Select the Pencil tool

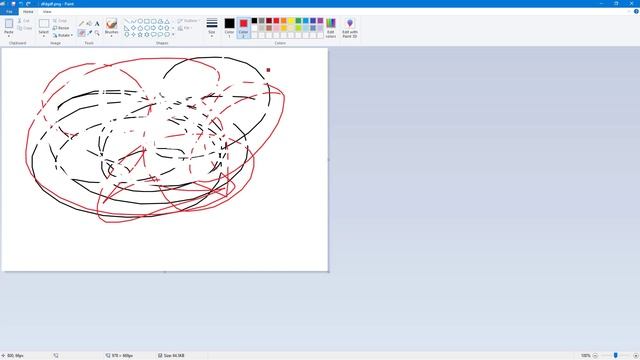tap(81, 24)
